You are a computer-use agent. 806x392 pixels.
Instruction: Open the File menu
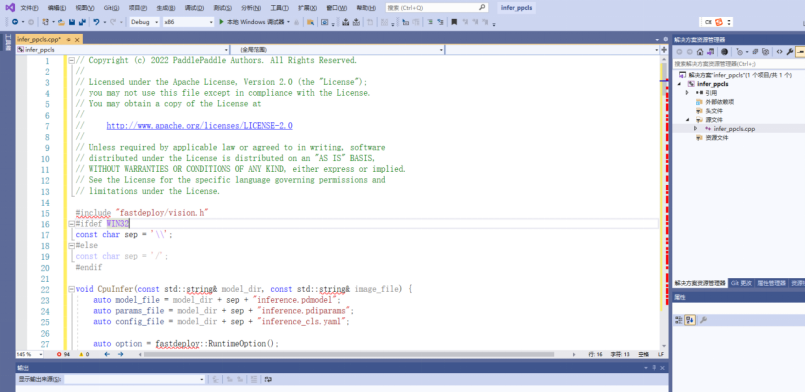point(29,8)
